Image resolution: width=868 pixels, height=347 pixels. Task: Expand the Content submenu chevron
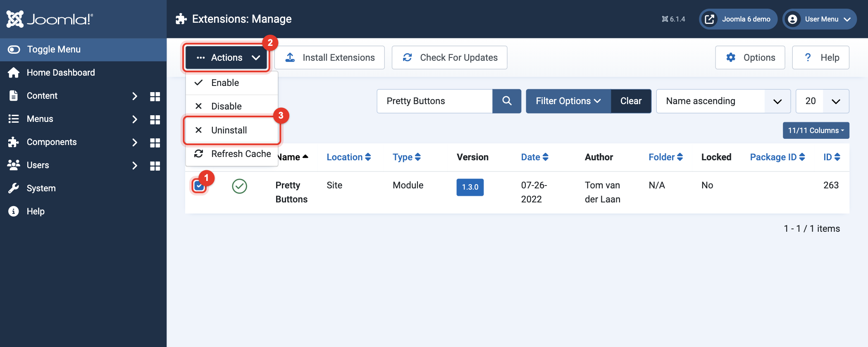(134, 96)
